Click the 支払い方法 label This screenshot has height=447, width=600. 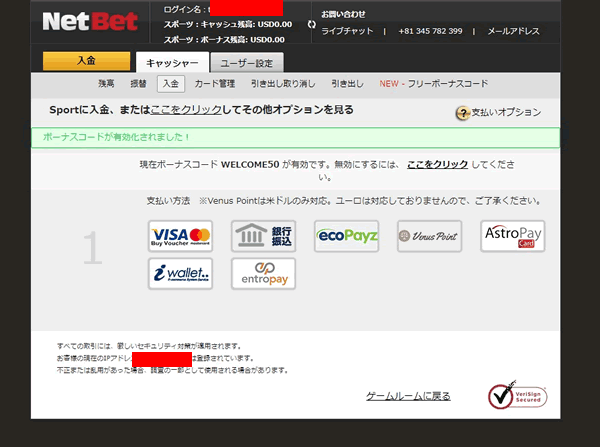click(x=168, y=201)
